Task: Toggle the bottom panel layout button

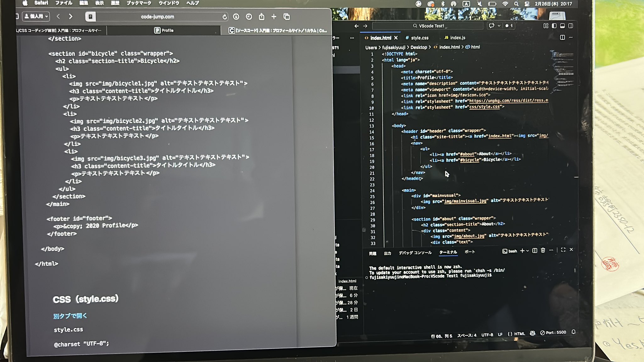Action: point(562,26)
